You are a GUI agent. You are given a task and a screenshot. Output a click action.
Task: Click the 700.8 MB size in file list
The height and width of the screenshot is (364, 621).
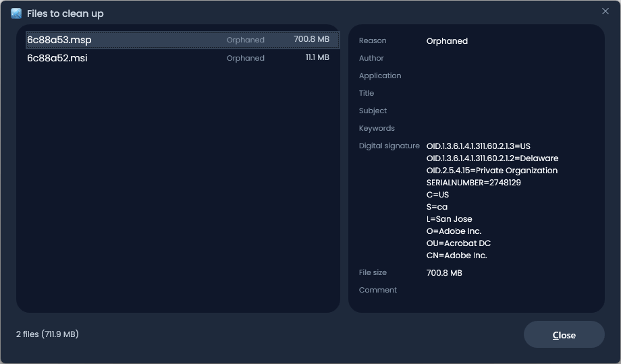tap(311, 40)
